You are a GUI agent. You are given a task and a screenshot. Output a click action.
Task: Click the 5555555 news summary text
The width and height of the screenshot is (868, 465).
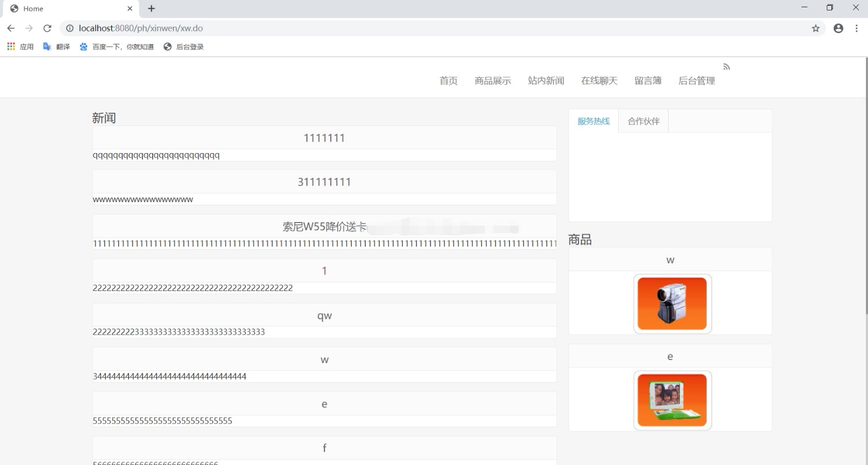pos(163,421)
